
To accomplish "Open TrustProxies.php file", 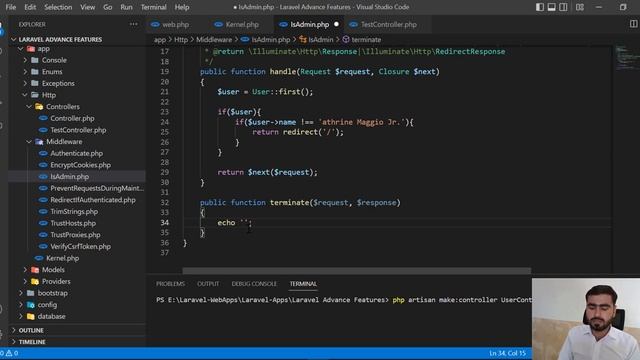I will click(75, 235).
